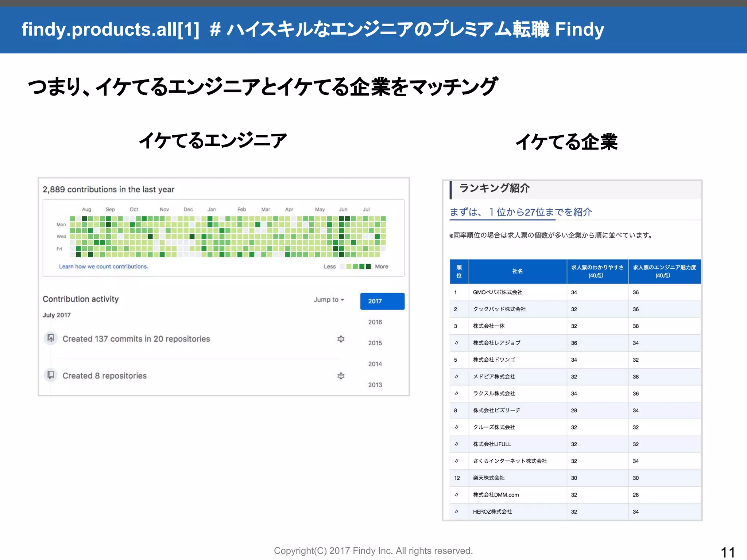Select the 'メドピア株式会社' row
The image size is (747, 560).
[575, 377]
